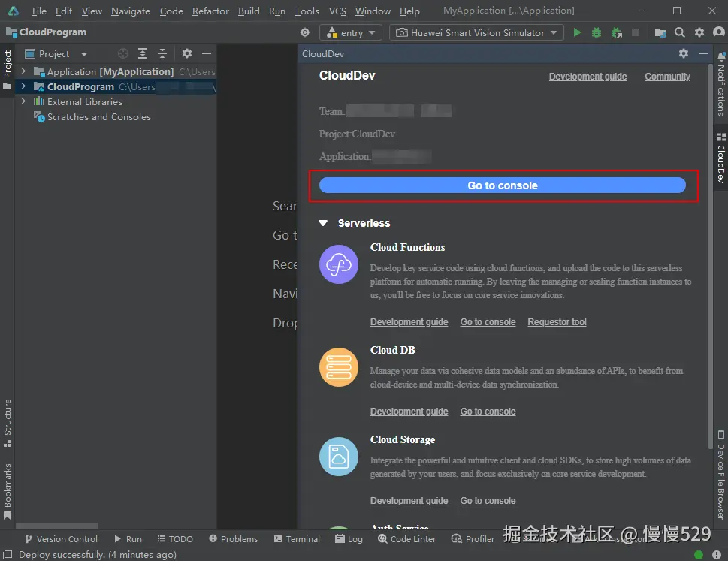Open Cloud DB Development guide link
728x561 pixels.
click(x=409, y=412)
